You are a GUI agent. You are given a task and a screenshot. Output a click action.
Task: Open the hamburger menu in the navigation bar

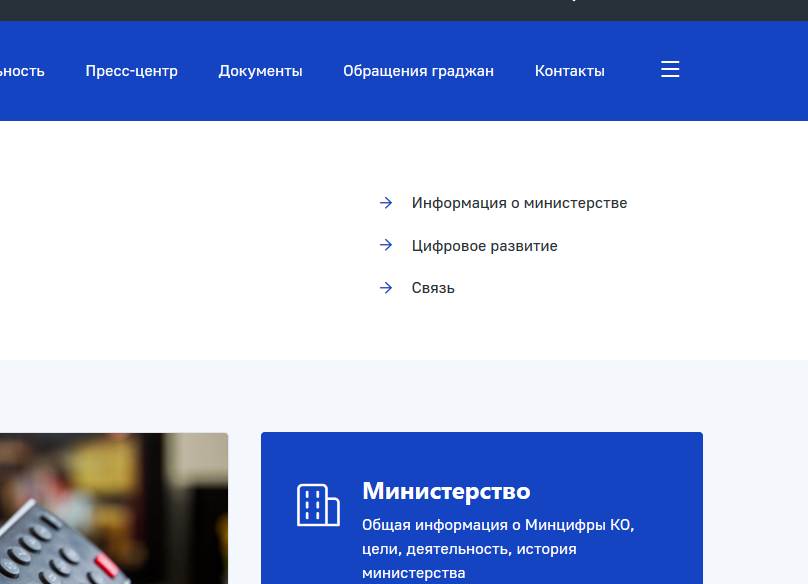tap(670, 70)
